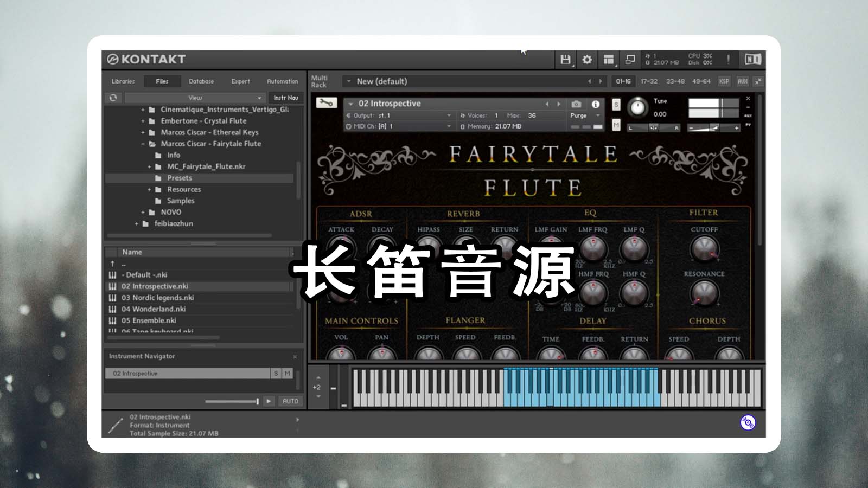Select previous instrument preset arrow
The image size is (868, 488).
pos(547,104)
